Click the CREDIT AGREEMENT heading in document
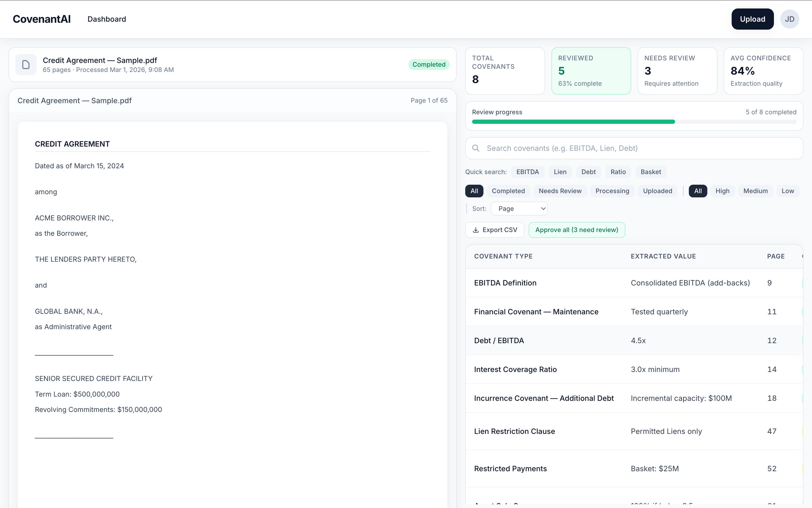This screenshot has width=812, height=508. click(72, 144)
